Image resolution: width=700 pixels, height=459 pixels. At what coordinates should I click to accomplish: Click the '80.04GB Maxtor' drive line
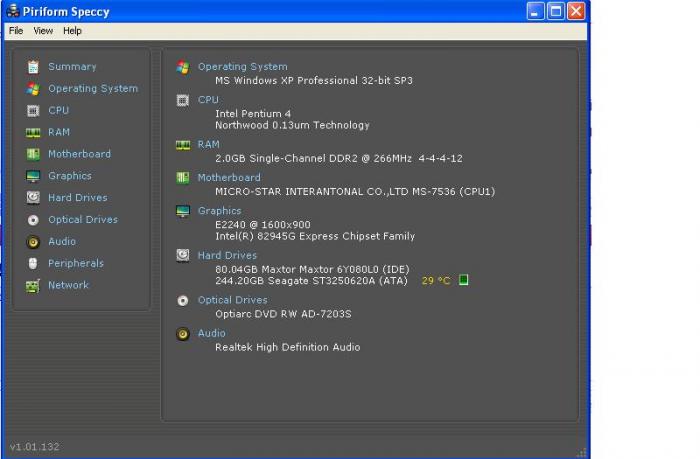click(x=312, y=270)
